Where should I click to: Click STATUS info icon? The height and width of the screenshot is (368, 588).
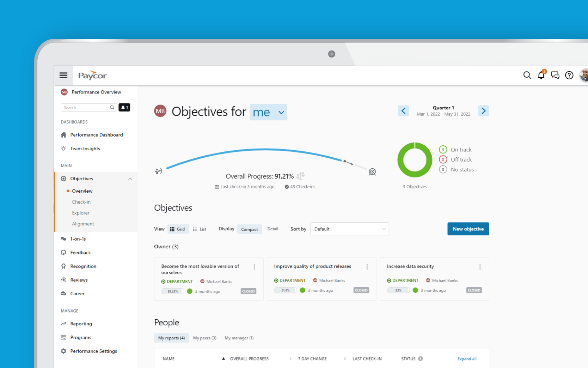[421, 358]
